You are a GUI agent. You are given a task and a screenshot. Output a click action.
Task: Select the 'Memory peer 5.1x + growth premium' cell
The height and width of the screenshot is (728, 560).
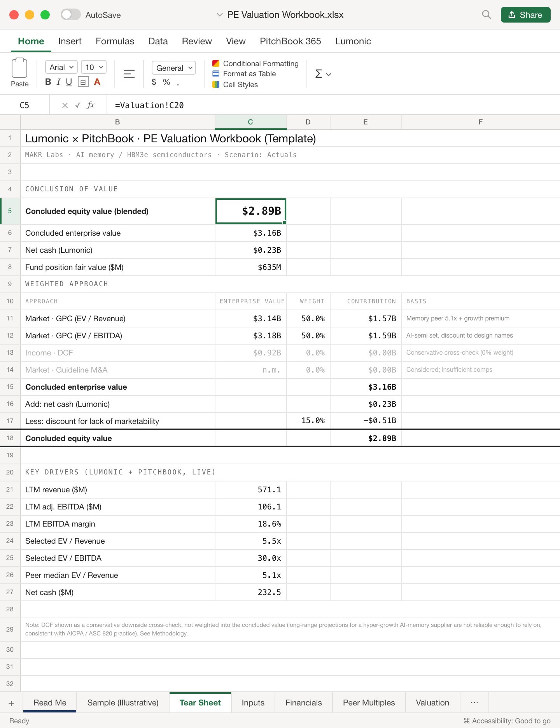481,318
